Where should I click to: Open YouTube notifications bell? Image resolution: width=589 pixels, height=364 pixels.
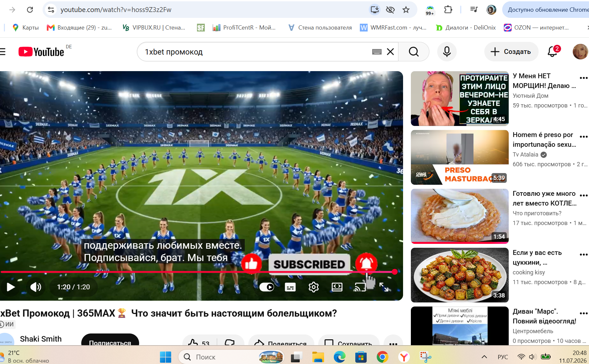[x=552, y=52]
